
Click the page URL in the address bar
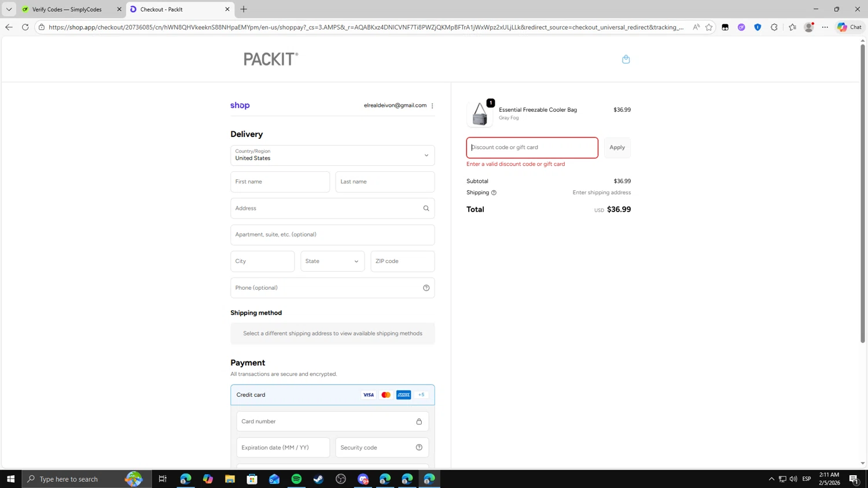[366, 27]
